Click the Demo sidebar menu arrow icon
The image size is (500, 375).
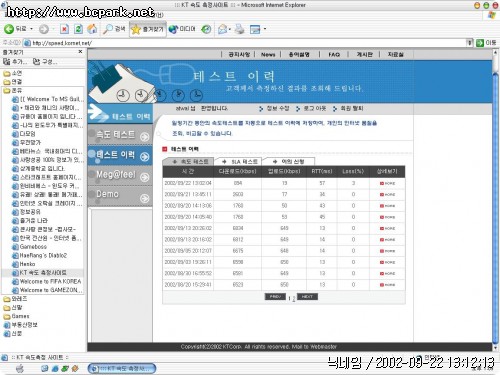[144, 198]
